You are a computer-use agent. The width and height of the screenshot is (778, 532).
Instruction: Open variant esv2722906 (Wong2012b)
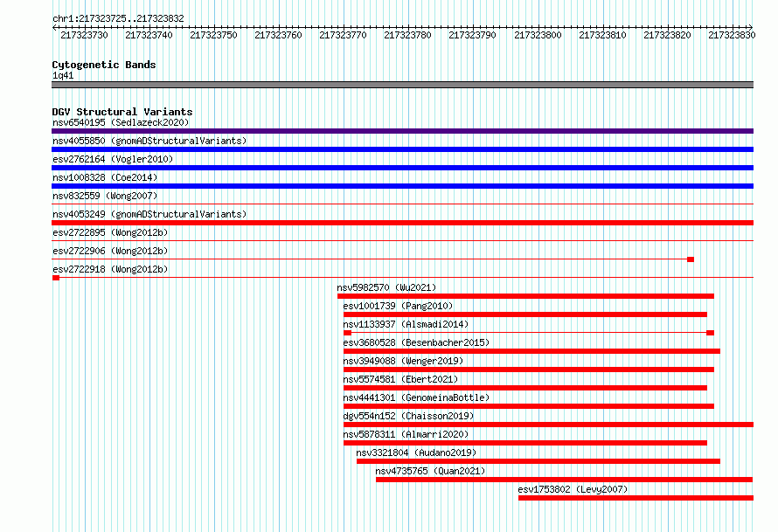click(110, 251)
